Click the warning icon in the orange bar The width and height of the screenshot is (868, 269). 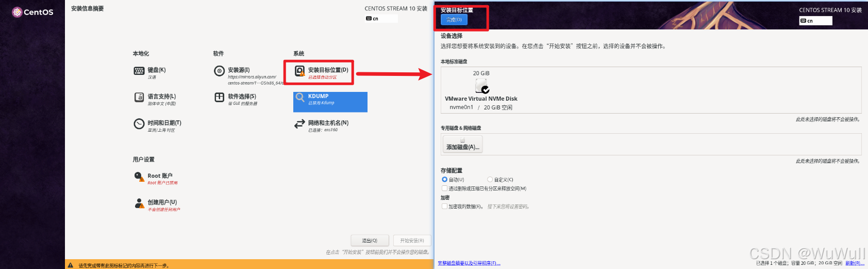tap(71, 265)
